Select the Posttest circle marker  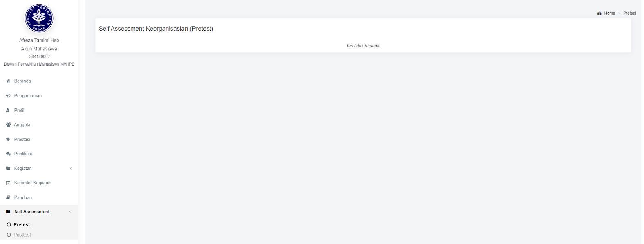(9, 235)
